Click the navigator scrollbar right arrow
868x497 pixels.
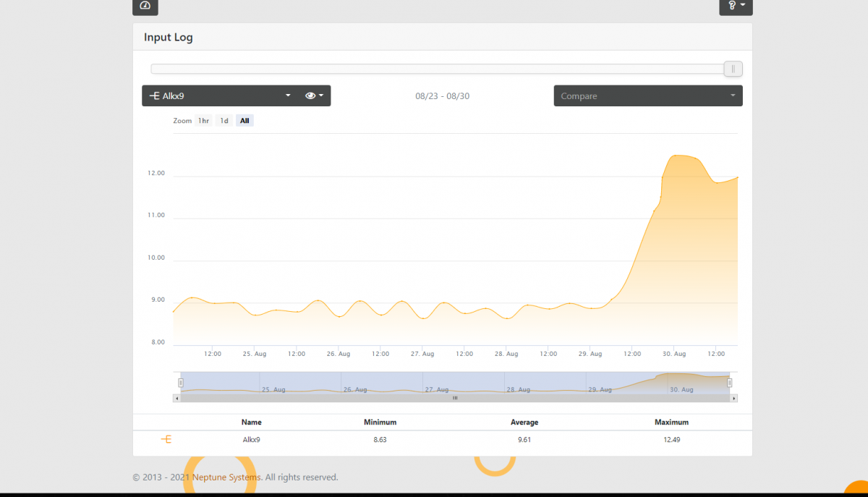tap(734, 398)
